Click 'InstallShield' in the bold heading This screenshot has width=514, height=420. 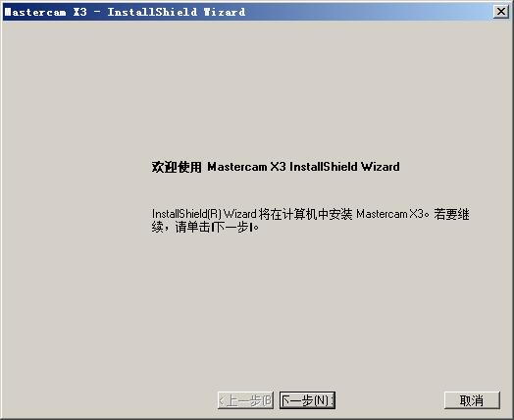tap(324, 167)
